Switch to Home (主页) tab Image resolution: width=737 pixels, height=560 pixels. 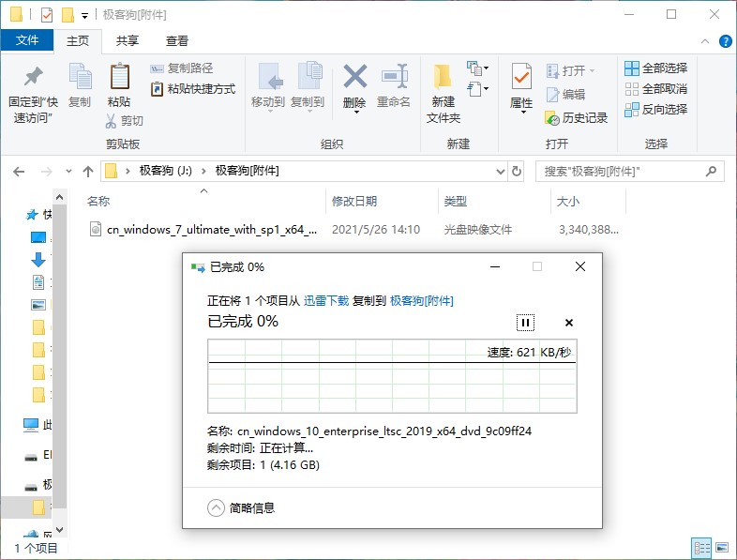click(78, 41)
